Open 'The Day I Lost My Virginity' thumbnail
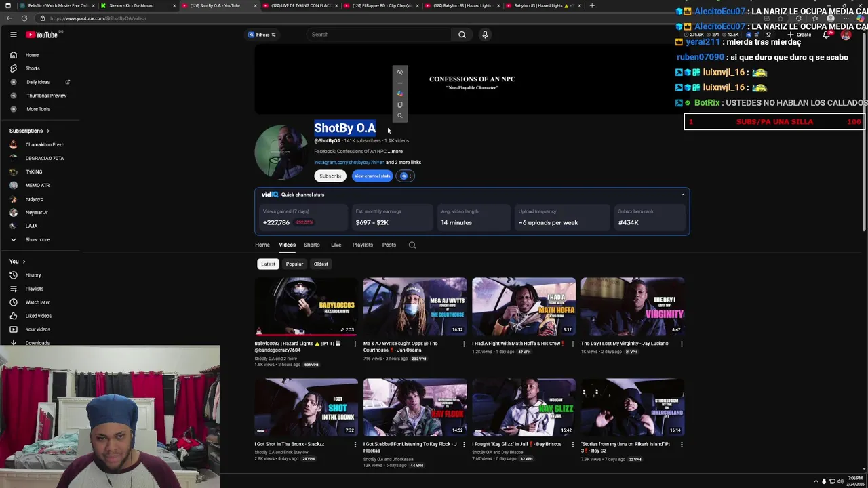The width and height of the screenshot is (868, 488). pos(633,306)
